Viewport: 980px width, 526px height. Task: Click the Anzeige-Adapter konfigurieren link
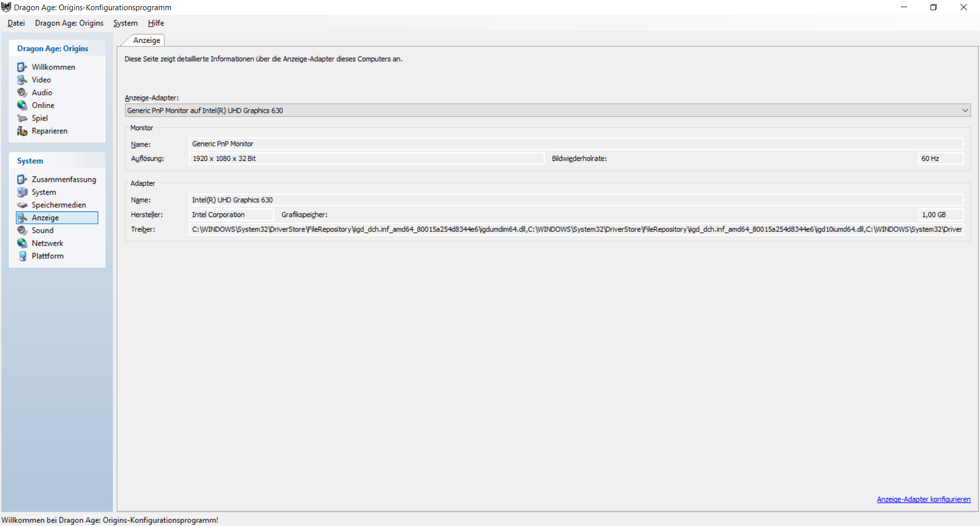923,499
